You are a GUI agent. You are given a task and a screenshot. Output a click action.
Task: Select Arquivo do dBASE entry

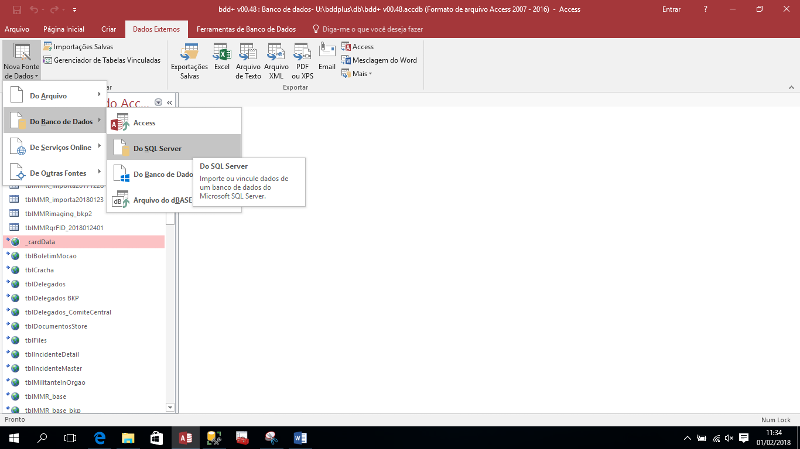pyautogui.click(x=151, y=200)
